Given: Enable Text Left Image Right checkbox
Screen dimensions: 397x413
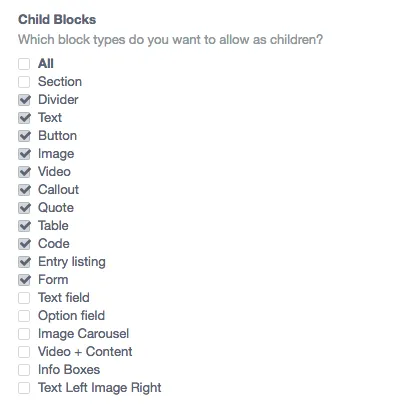Looking at the screenshot, I should tap(24, 388).
